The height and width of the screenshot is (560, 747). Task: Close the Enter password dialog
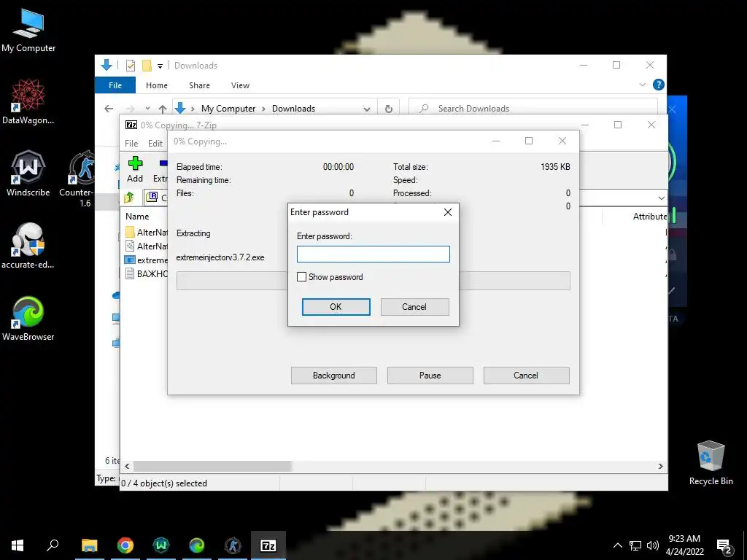tap(448, 212)
